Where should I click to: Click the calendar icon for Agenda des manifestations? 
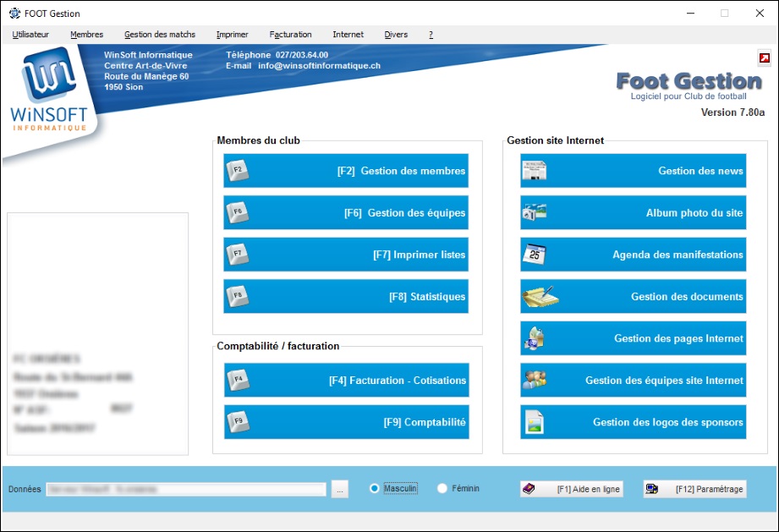535,255
